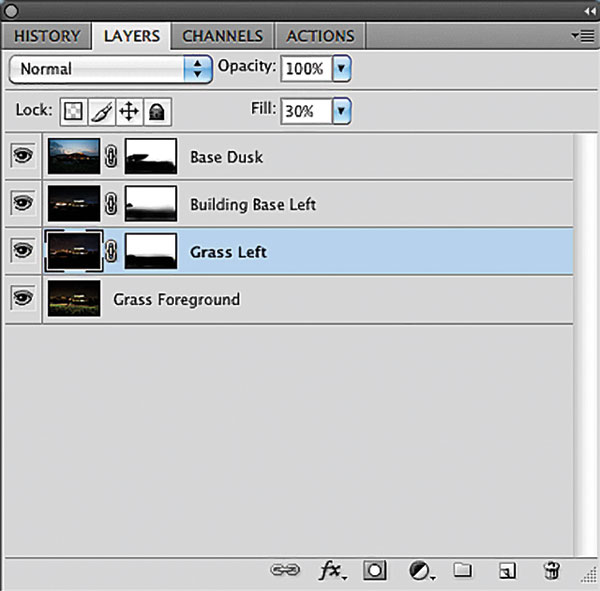
Task: Create a new group folder
Action: tap(462, 570)
